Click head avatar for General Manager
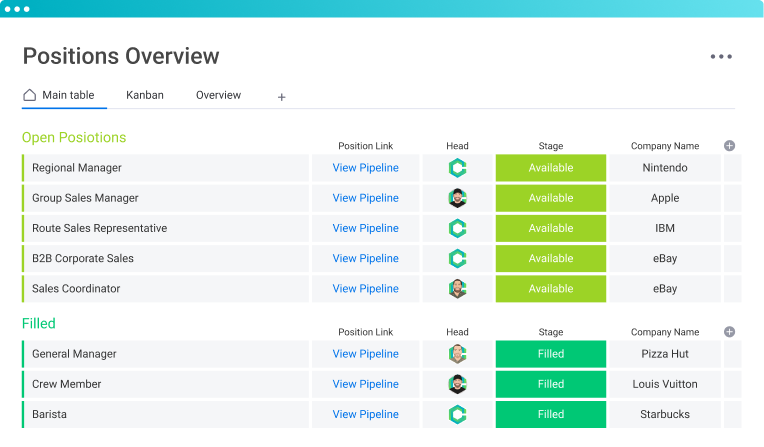Screen dimensions: 764x447 (x=457, y=354)
